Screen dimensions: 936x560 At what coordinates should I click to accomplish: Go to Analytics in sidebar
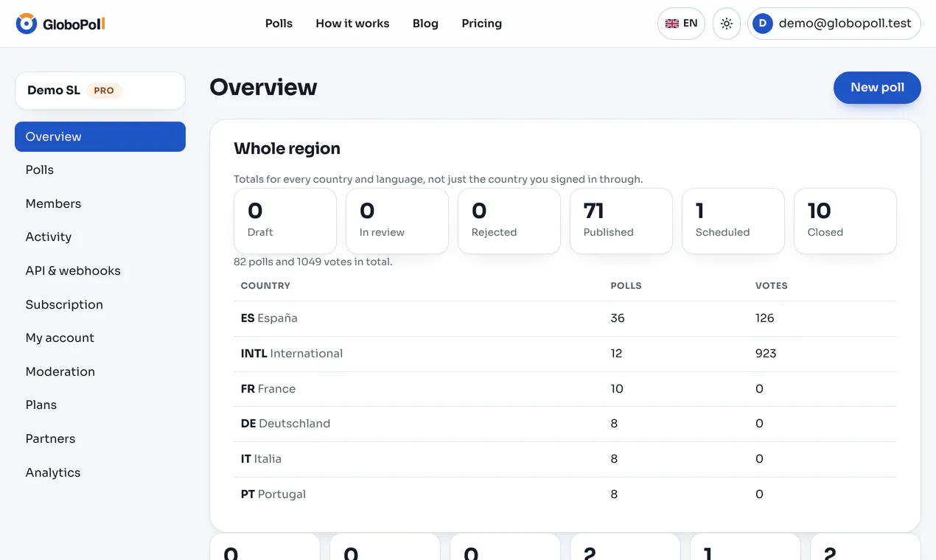coord(100,473)
